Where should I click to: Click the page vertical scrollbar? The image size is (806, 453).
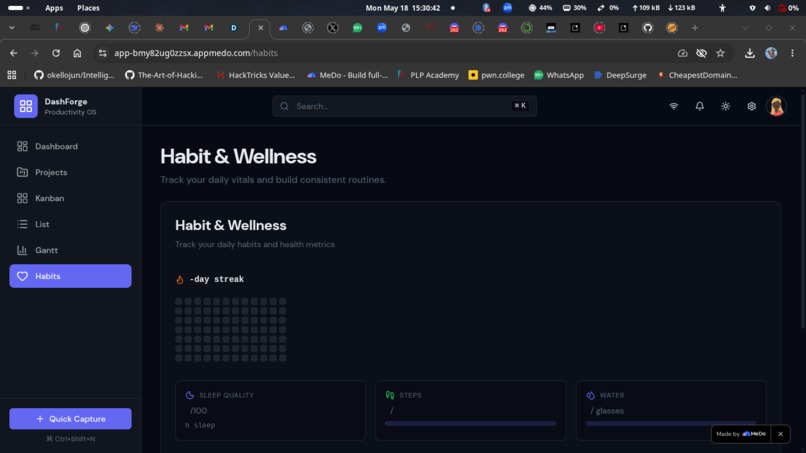click(803, 210)
